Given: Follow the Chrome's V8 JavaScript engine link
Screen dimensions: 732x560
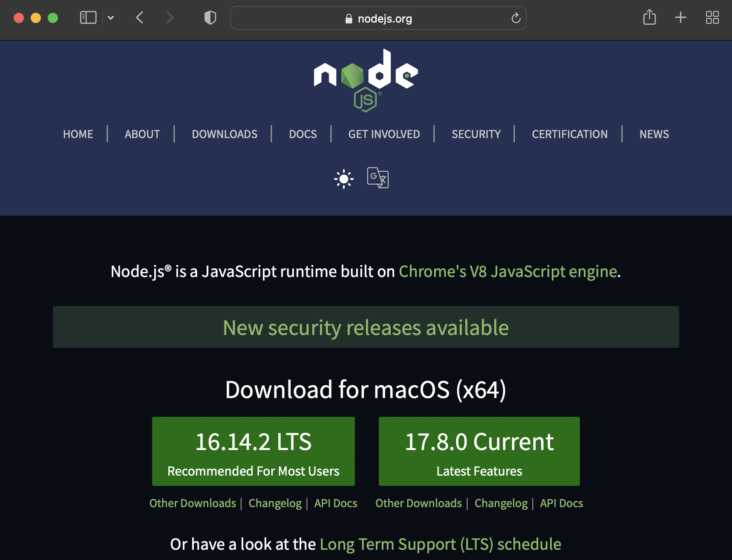Looking at the screenshot, I should (x=508, y=271).
